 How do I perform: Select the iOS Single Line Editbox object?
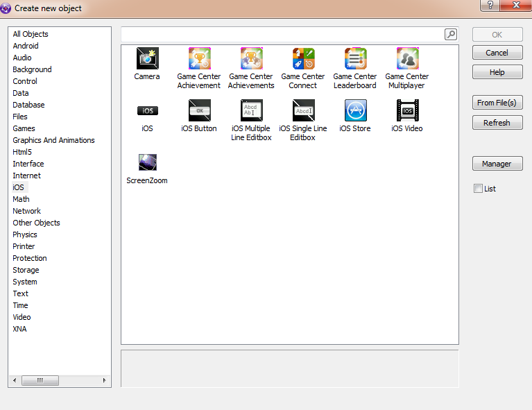(x=303, y=120)
